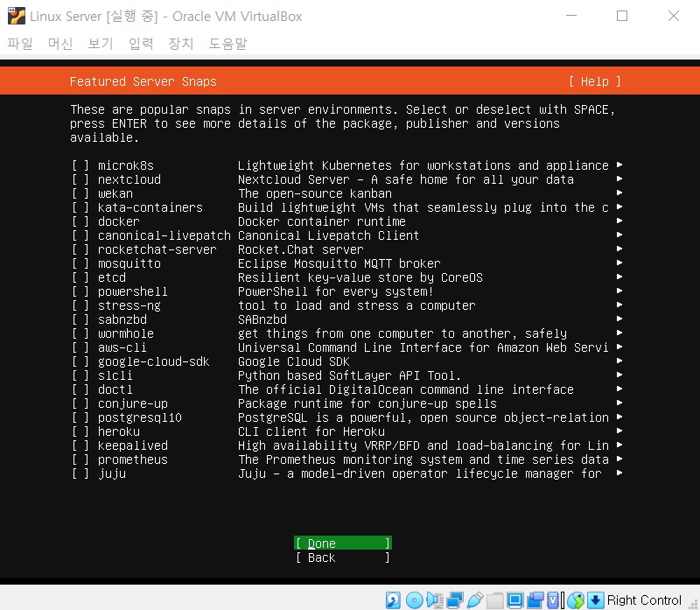Select the wekan snap checkbox

pos(80,193)
